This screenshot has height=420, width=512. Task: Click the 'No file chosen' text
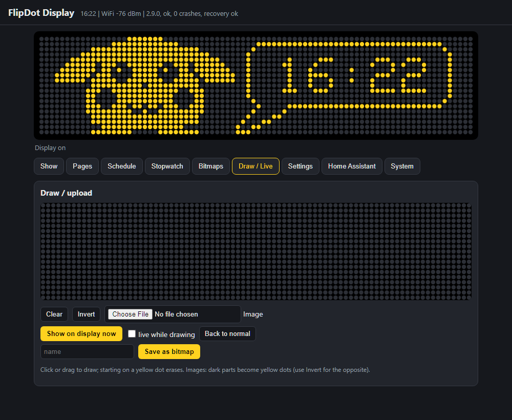176,314
